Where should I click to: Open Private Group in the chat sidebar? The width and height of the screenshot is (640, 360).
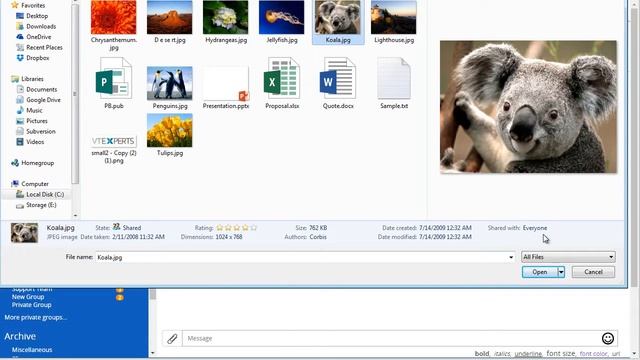tap(31, 305)
